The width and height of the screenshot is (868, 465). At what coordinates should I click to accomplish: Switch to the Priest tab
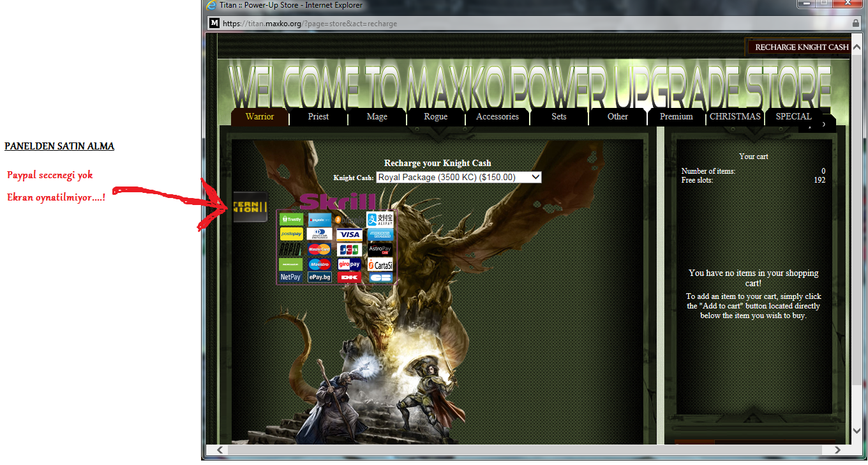(318, 116)
